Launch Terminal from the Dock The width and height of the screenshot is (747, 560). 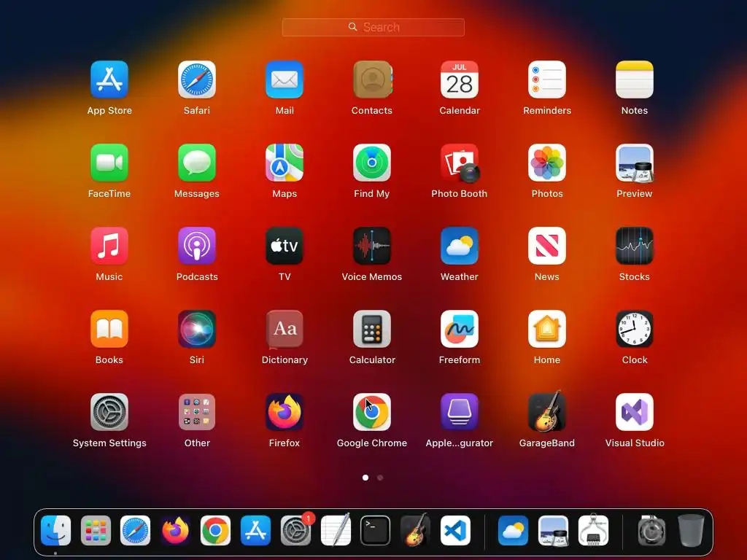pos(376,531)
